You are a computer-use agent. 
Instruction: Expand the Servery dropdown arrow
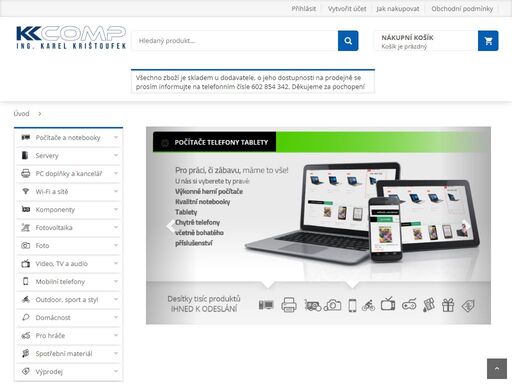(116, 155)
